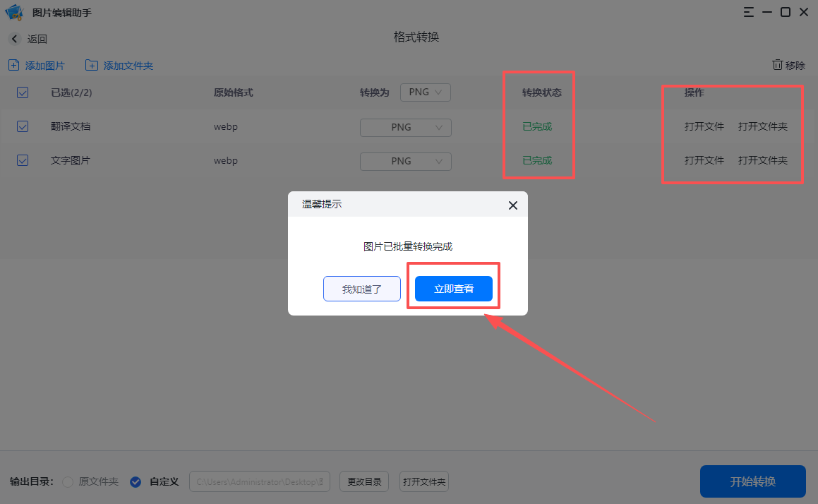Screen dimensions: 818x504
Task: Close the 温馨提示 dialog with X
Action: [x=513, y=205]
